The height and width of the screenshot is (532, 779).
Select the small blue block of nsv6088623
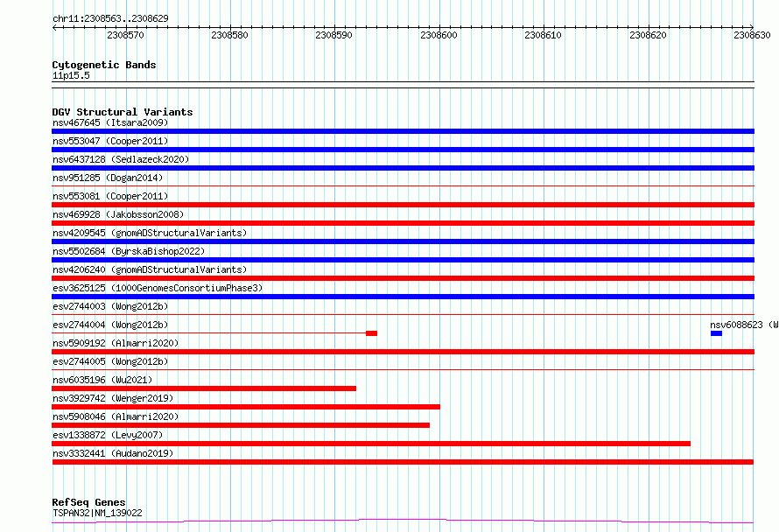pos(716,333)
